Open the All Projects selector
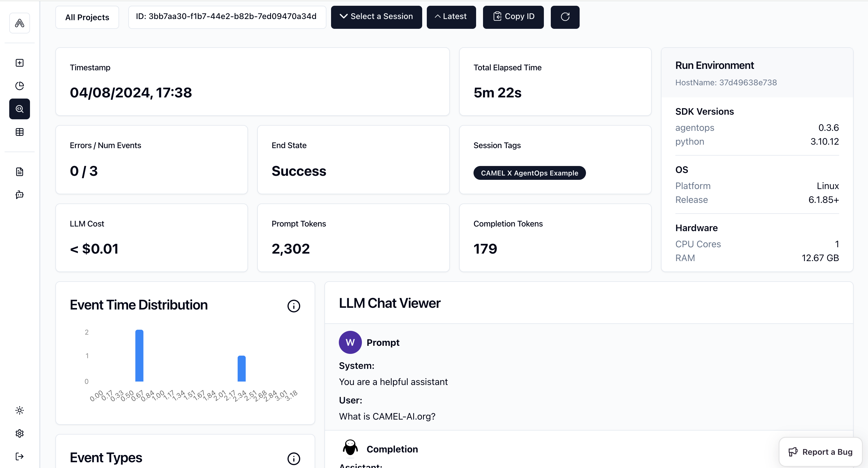The image size is (868, 468). point(87,17)
